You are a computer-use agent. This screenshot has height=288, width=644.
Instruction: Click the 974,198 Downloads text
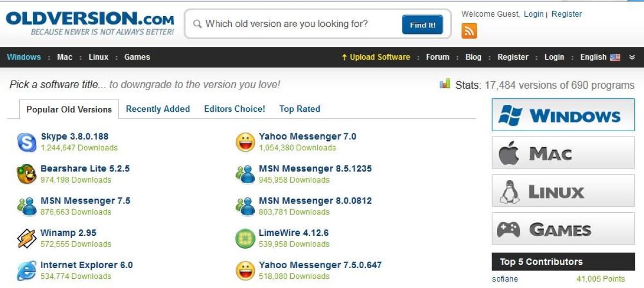(76, 180)
